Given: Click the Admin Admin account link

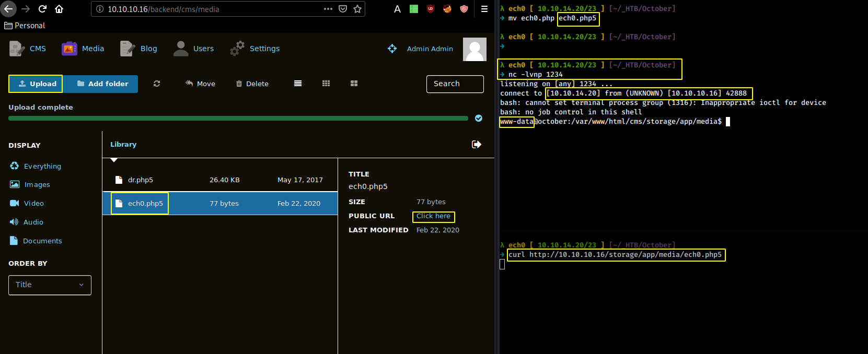Looking at the screenshot, I should (x=430, y=49).
